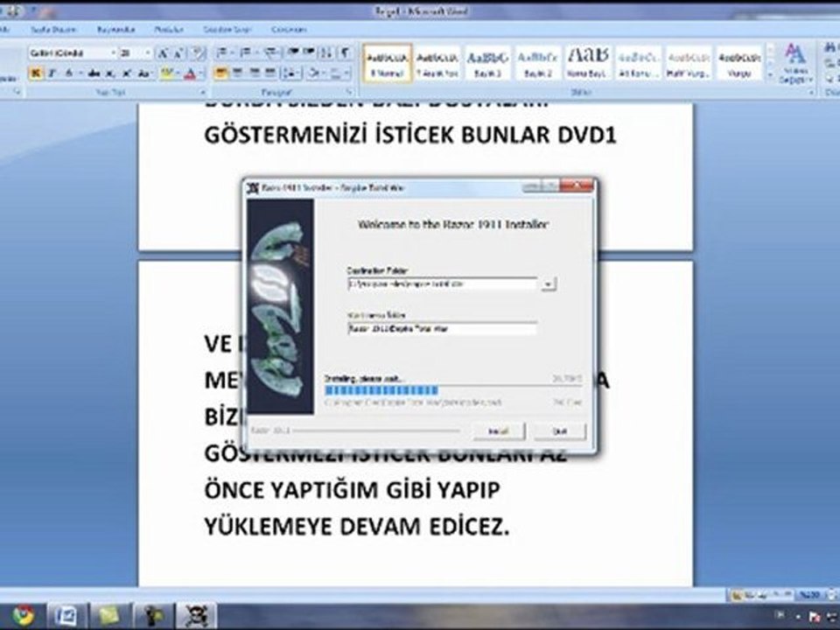840x630 pixels.
Task: Toggle align text left
Action: click(220, 73)
